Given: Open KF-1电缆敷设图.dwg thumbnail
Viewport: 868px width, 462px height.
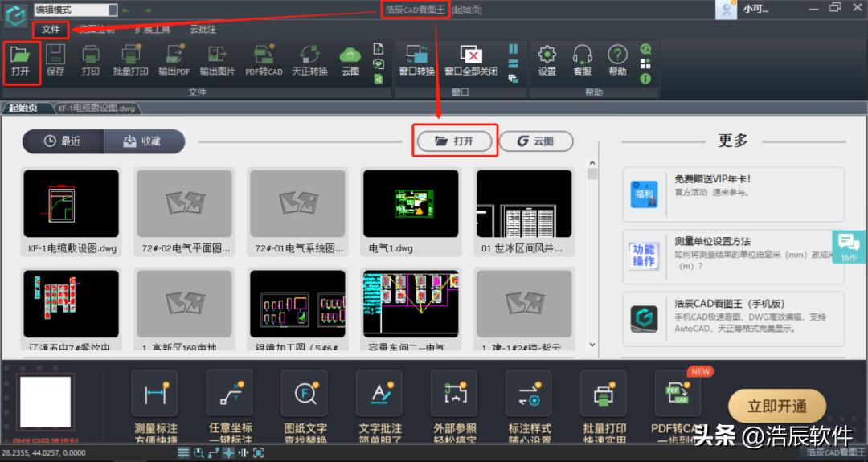Looking at the screenshot, I should click(x=72, y=203).
